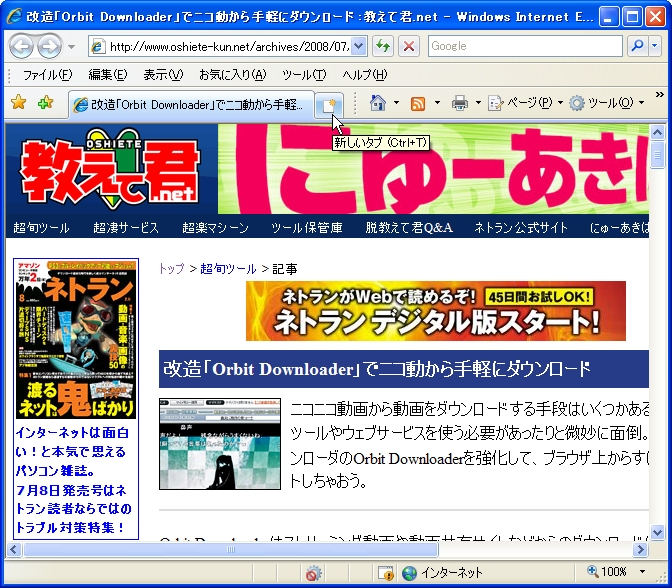This screenshot has height=588, width=672.
Task: Open the 編集(E) menu
Action: tap(108, 75)
